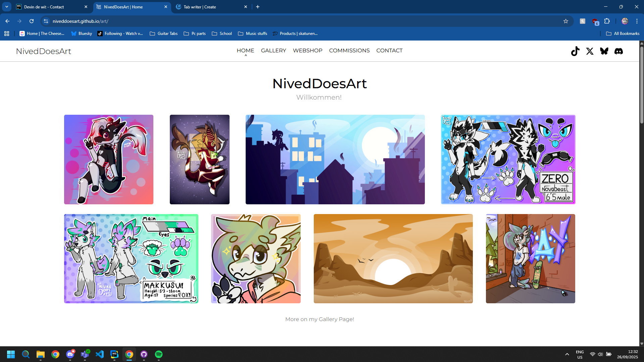
Task: Open the ZERO Novabeast reference sheet thumbnail
Action: [508, 159]
